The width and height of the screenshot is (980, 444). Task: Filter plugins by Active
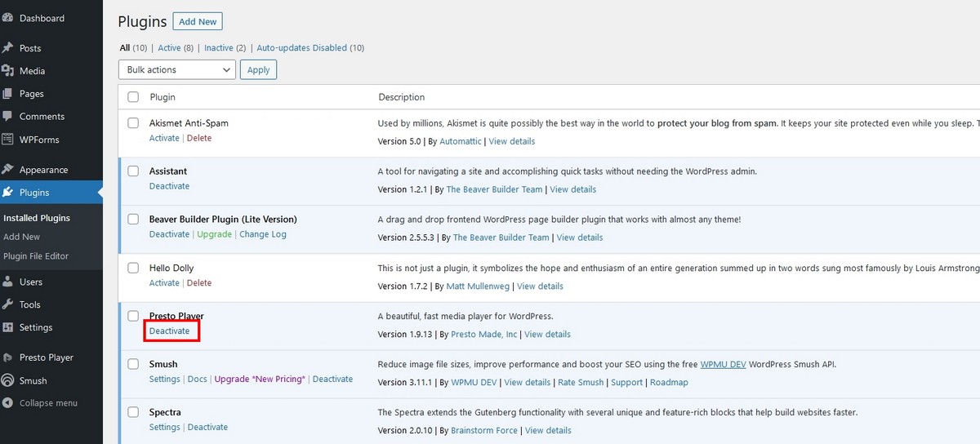169,48
